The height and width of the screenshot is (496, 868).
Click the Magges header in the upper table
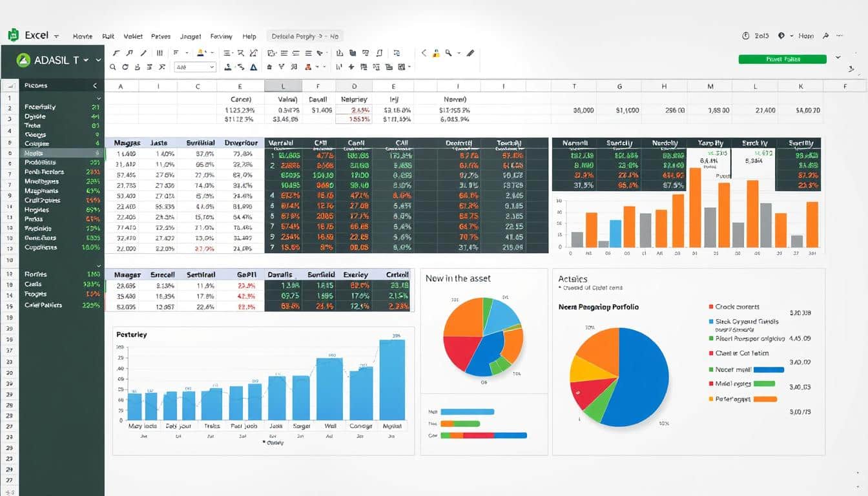pos(127,143)
